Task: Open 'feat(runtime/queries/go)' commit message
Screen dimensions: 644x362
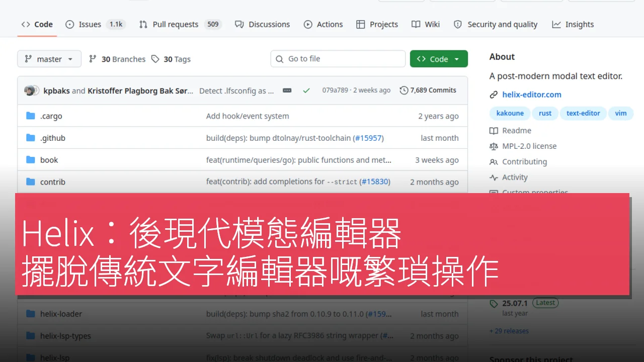Action: 299,160
